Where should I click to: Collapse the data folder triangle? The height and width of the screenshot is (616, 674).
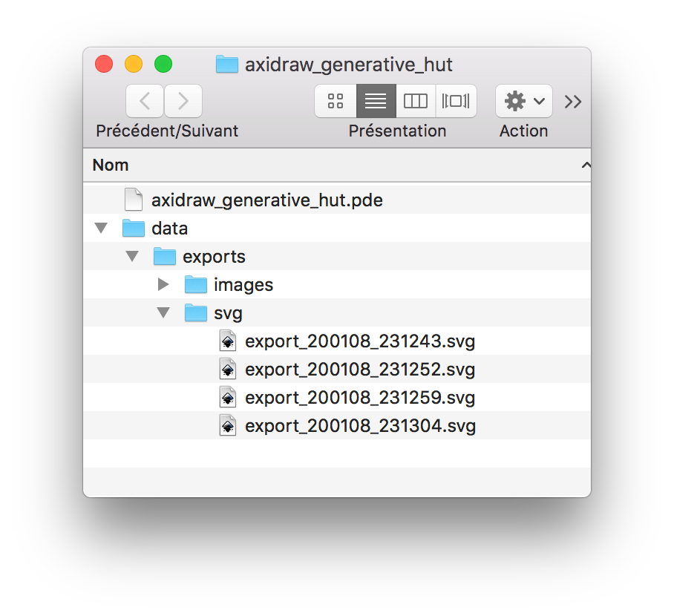[101, 228]
